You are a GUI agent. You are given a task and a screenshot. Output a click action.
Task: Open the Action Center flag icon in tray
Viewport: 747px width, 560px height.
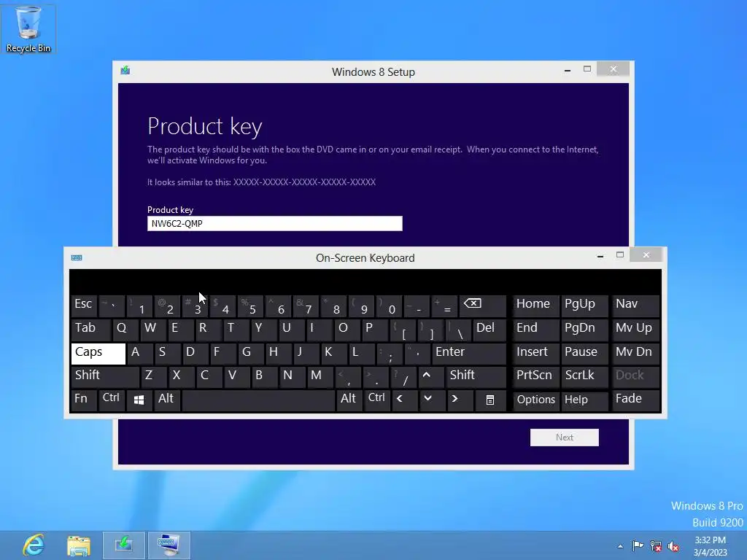click(638, 546)
